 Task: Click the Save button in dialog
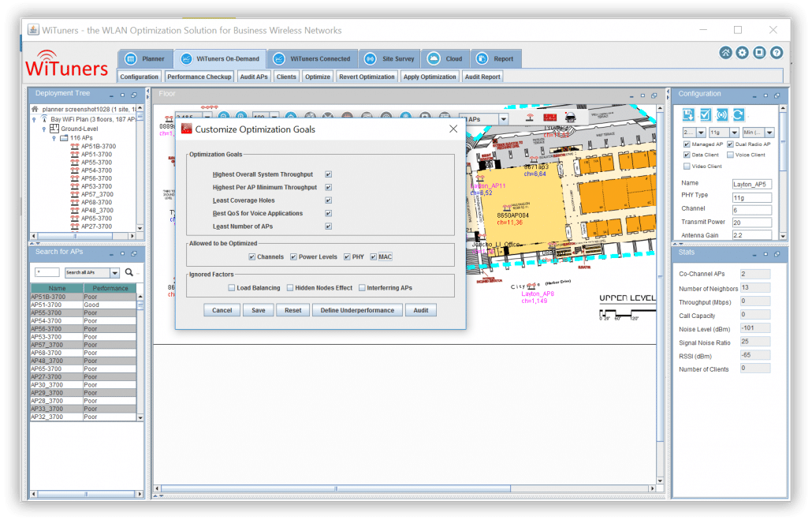pyautogui.click(x=259, y=310)
